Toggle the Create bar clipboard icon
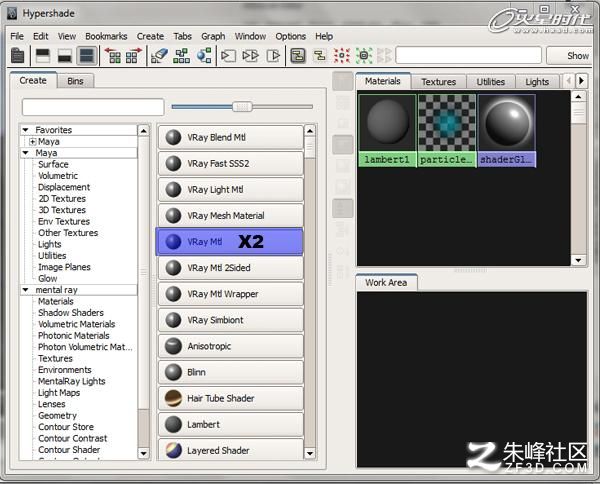 point(18,56)
